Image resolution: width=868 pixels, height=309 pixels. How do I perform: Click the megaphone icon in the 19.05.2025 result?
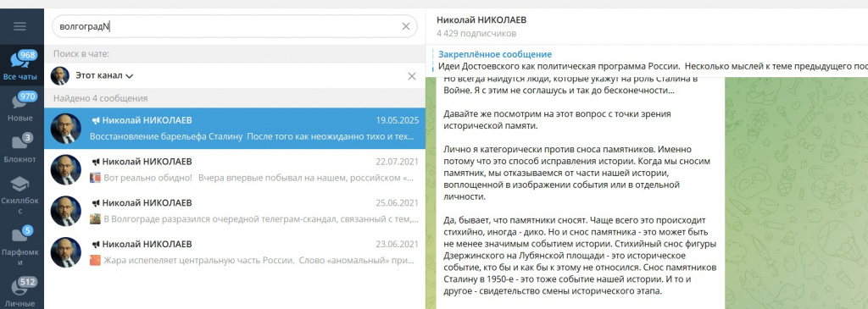point(95,120)
